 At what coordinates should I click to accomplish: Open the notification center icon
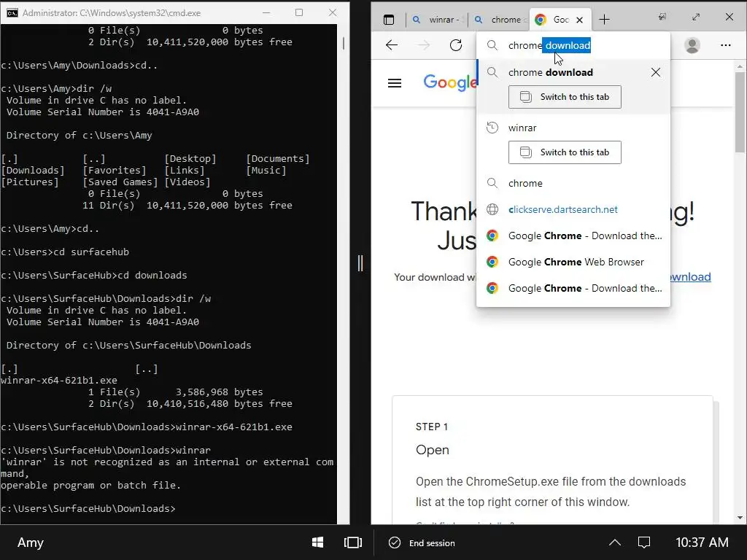coord(644,542)
